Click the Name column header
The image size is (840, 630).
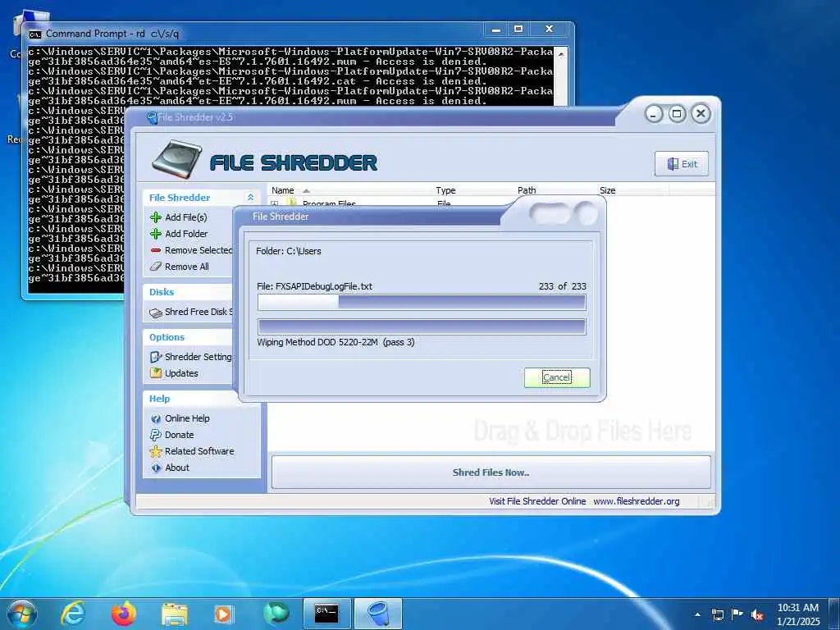pos(282,190)
